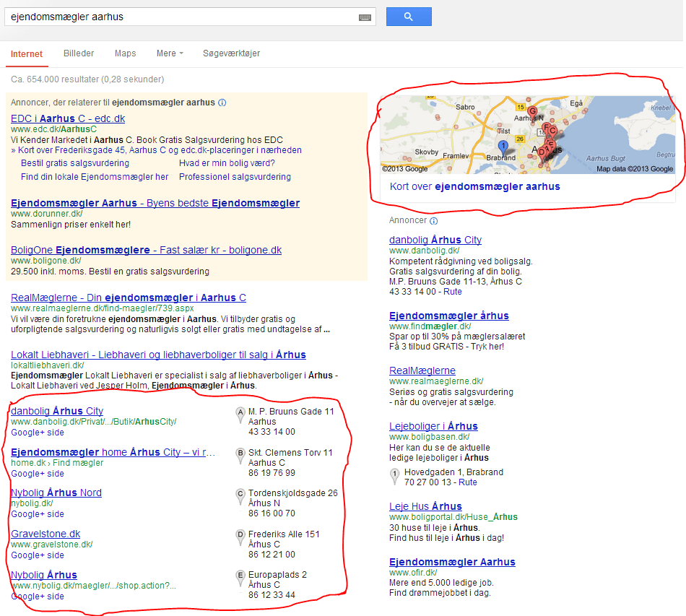Select map pin C for Tordenskjoldsgade 26
Screen dimensions: 686x616
[x=240, y=496]
